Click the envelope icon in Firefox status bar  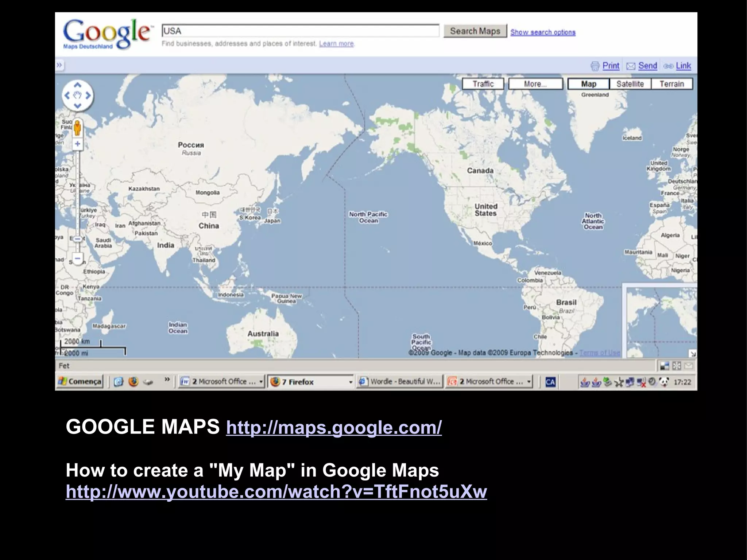click(x=689, y=365)
